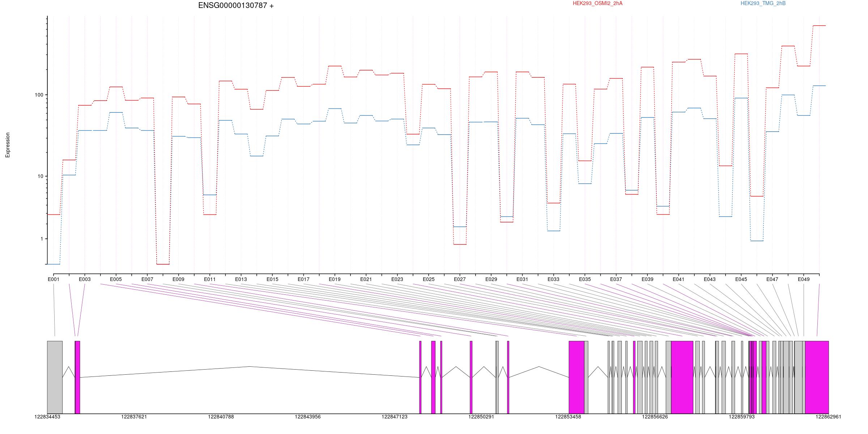Click exon label E029
Screen dimensions: 868x434
click(x=491, y=280)
